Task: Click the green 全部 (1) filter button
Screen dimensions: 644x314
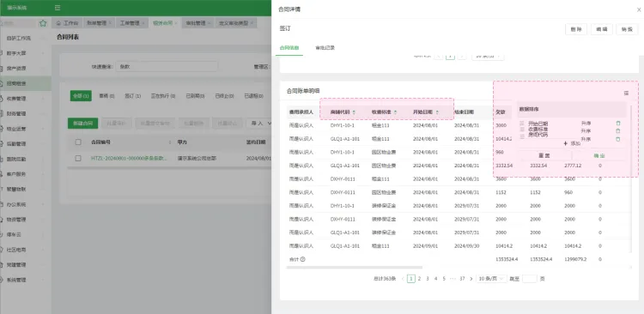Action: (81, 95)
